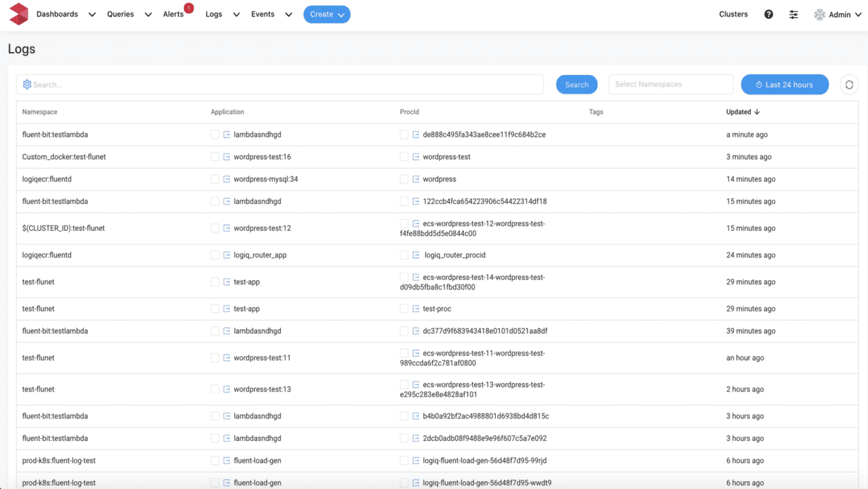The image size is (868, 489).
Task: Open logs icon for logiq_router_app application
Action: pyautogui.click(x=227, y=255)
